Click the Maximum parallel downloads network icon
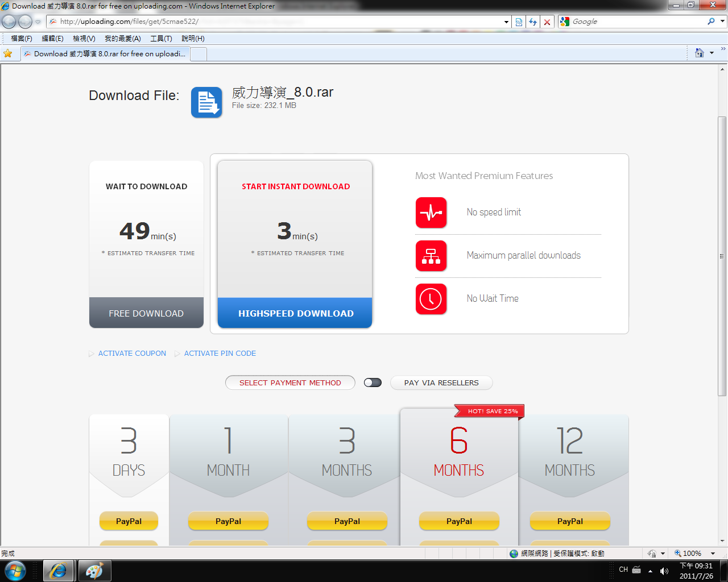 431,256
